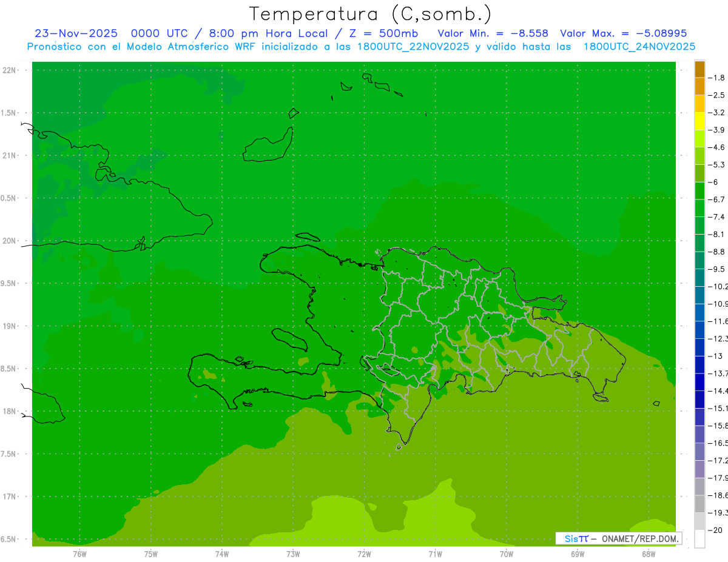
Task: Click the "1800UTC_24NOV2025" valid-until time
Action: pos(639,47)
